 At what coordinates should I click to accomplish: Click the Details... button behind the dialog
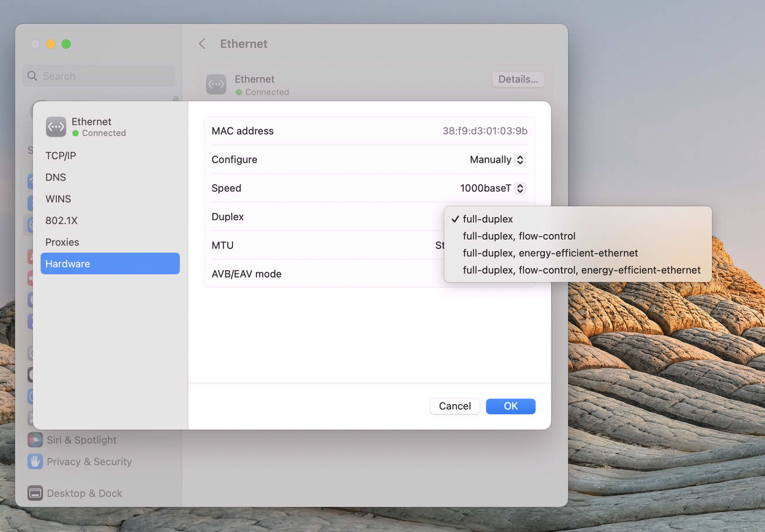(x=518, y=80)
